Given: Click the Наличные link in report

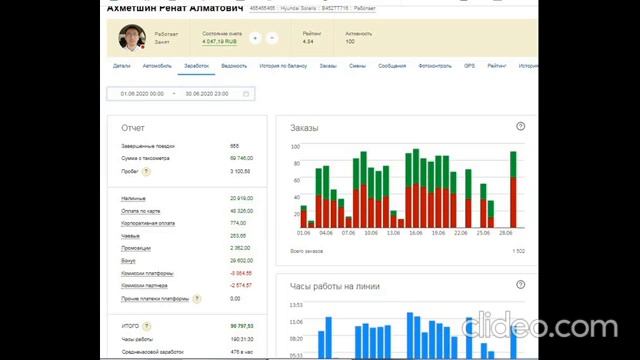Looking at the screenshot, I should point(133,199).
